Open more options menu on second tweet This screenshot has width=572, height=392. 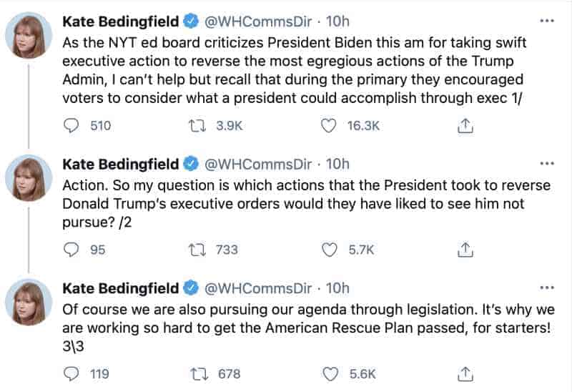(547, 164)
